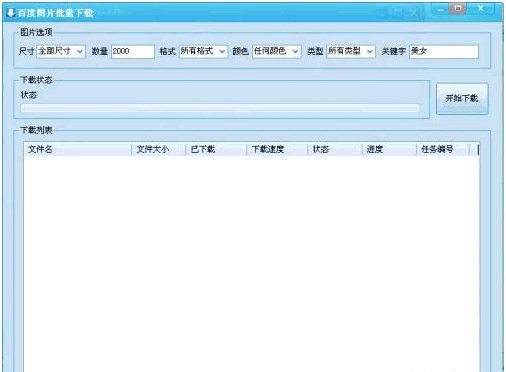Sort list by 文件大小 column header
506x372 pixels.
159,149
